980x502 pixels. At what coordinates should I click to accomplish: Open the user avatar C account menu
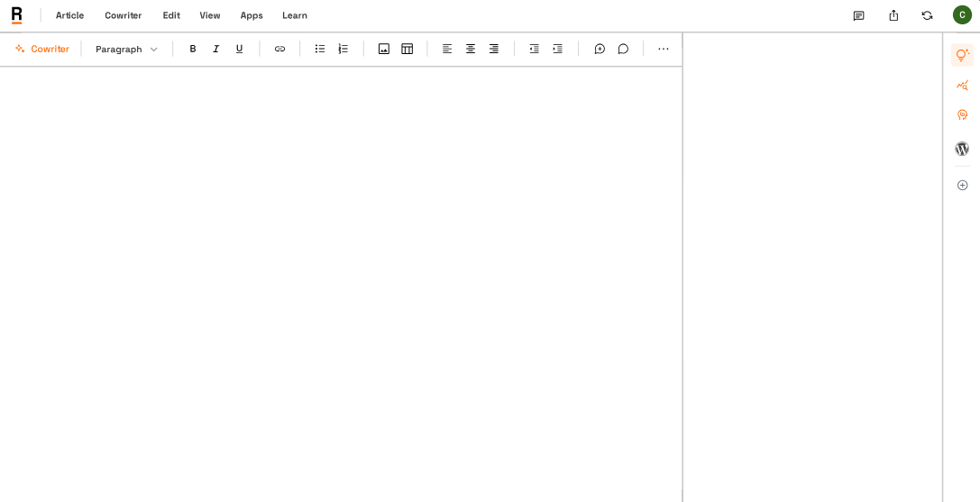click(962, 15)
